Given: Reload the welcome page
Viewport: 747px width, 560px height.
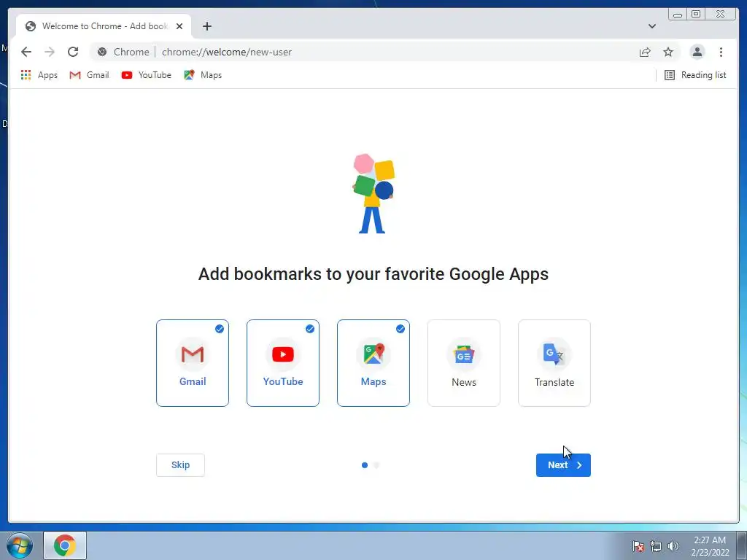Looking at the screenshot, I should pos(73,52).
